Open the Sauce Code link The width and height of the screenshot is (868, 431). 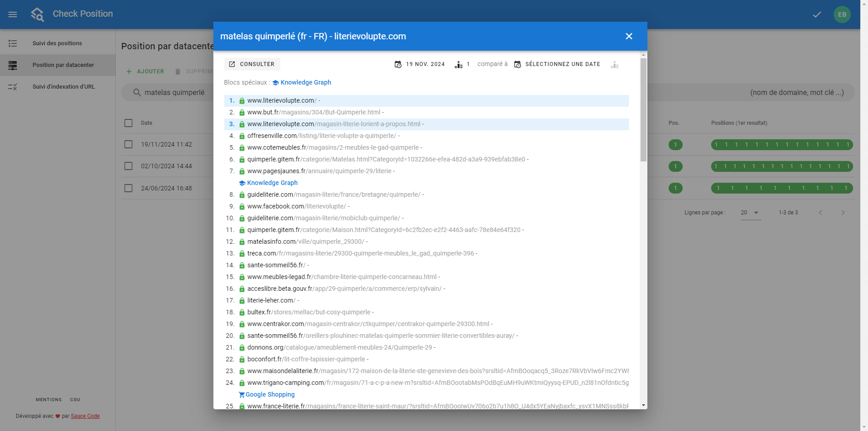click(x=85, y=416)
